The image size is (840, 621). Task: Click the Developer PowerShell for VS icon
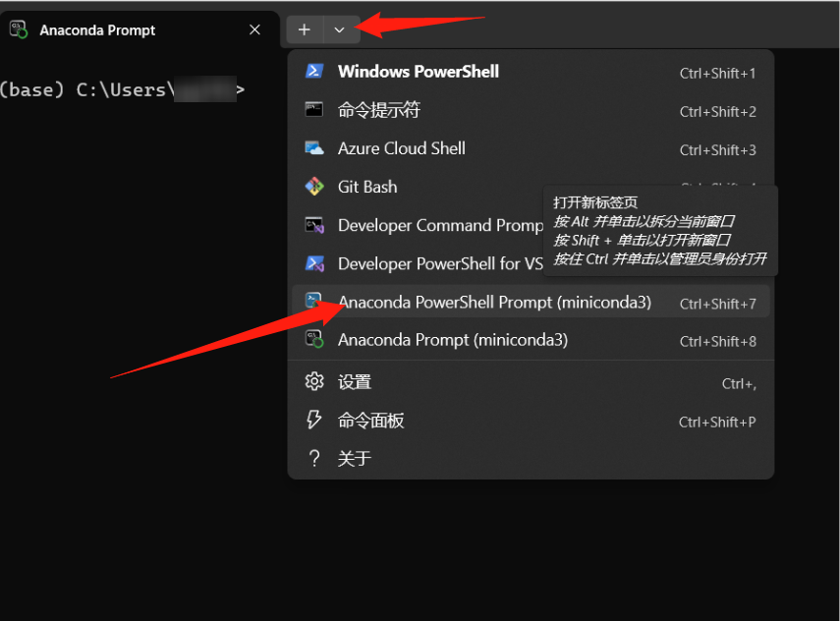coord(314,263)
